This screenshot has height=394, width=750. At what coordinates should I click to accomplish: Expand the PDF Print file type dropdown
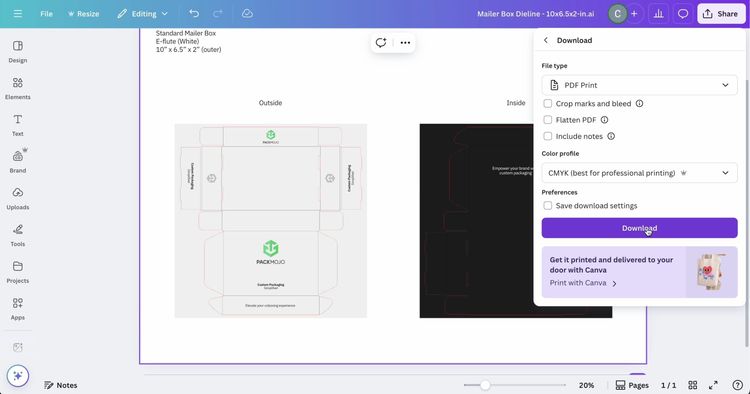pos(639,85)
